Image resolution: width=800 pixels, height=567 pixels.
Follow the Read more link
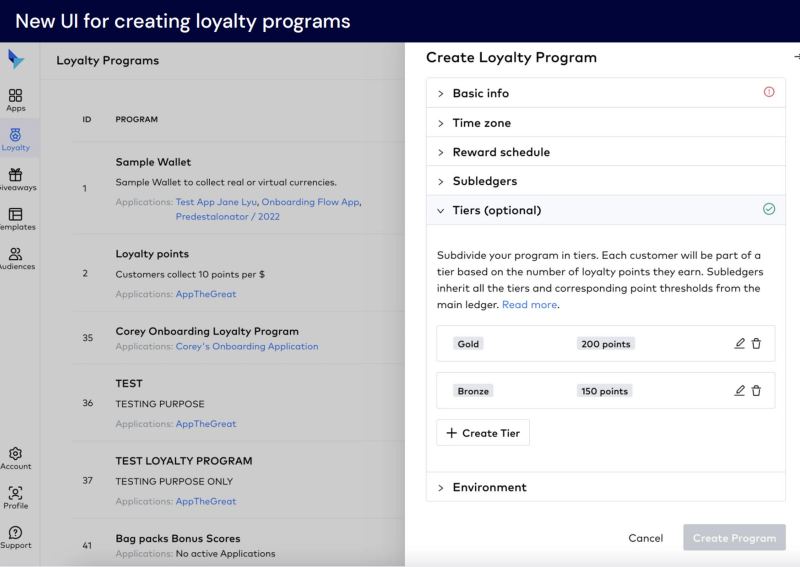530,304
